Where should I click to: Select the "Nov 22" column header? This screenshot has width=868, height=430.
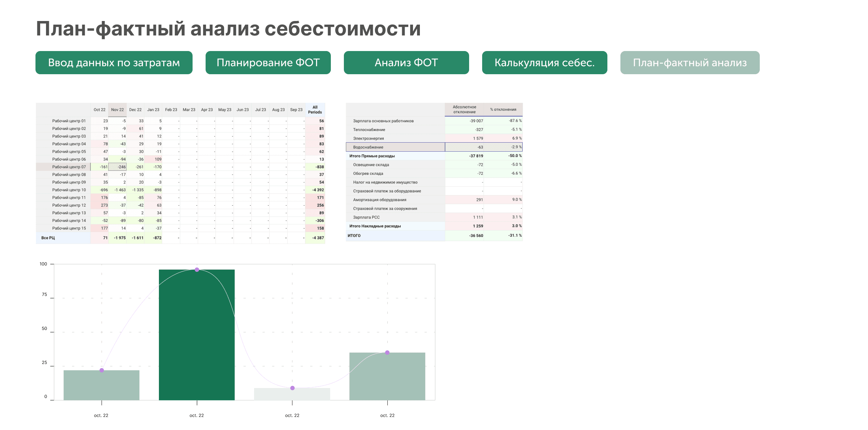click(x=117, y=109)
